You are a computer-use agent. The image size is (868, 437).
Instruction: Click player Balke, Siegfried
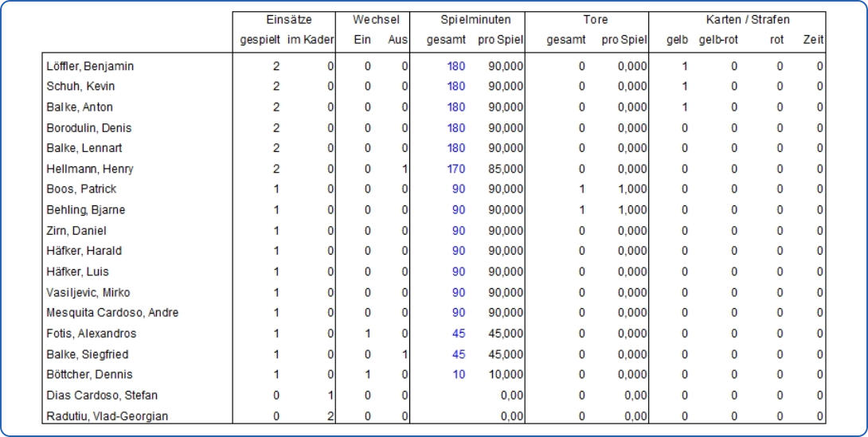88,354
